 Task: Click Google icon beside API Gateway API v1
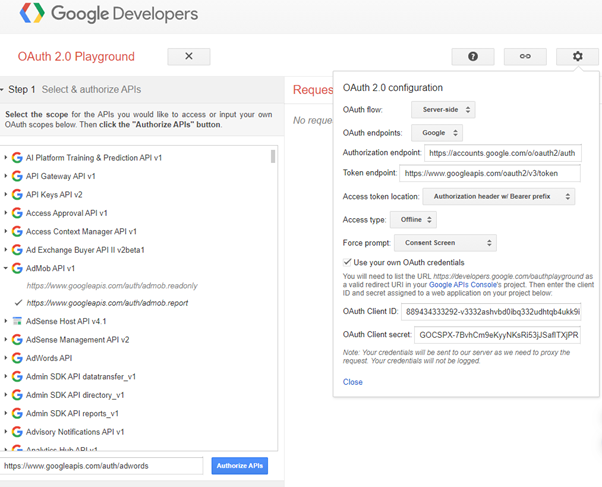[17, 176]
